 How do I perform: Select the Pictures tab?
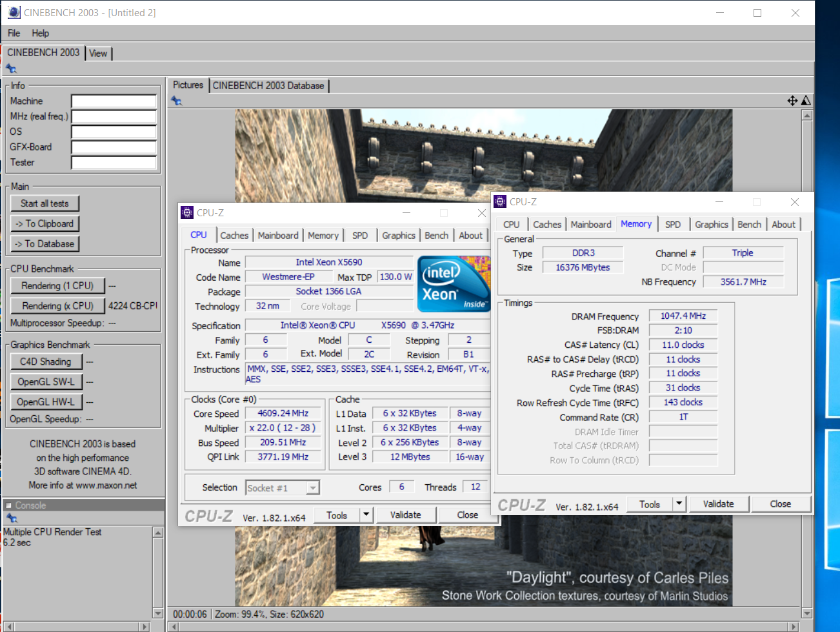[188, 85]
